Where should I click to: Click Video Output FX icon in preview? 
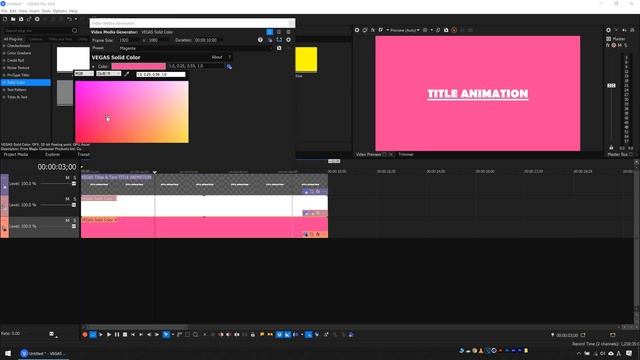373,30
